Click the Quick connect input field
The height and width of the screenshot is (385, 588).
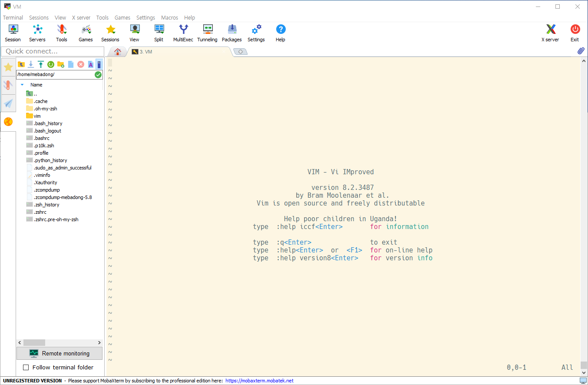(x=53, y=51)
